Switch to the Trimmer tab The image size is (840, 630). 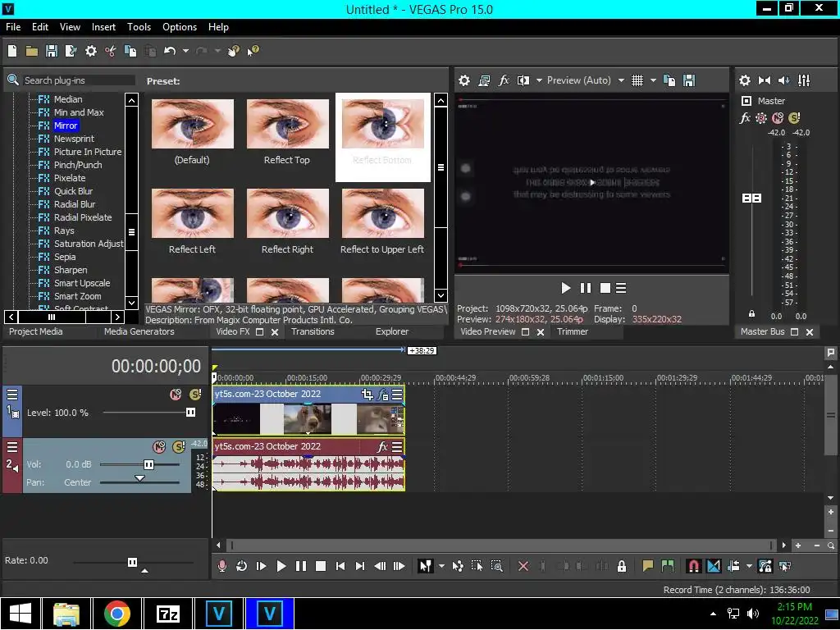coord(572,331)
